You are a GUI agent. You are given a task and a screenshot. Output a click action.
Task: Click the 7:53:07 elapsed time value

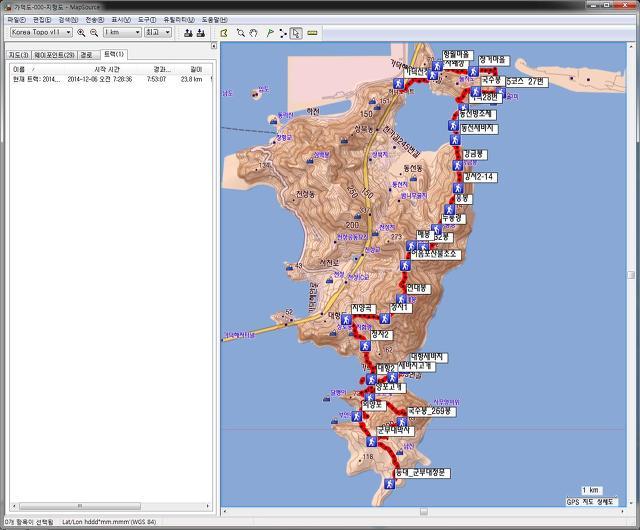[x=156, y=79]
